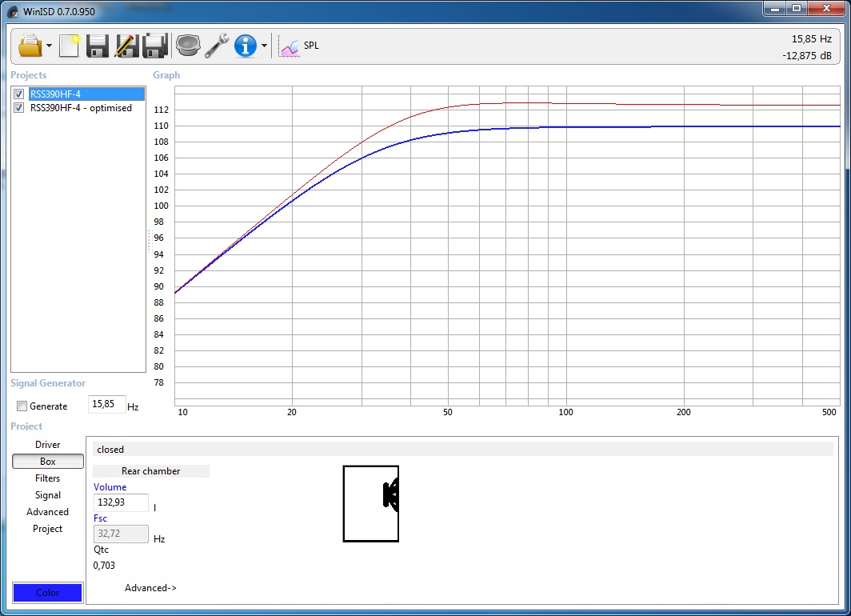The width and height of the screenshot is (851, 616).
Task: Expand the open-project dropdown arrow
Action: pyautogui.click(x=49, y=46)
